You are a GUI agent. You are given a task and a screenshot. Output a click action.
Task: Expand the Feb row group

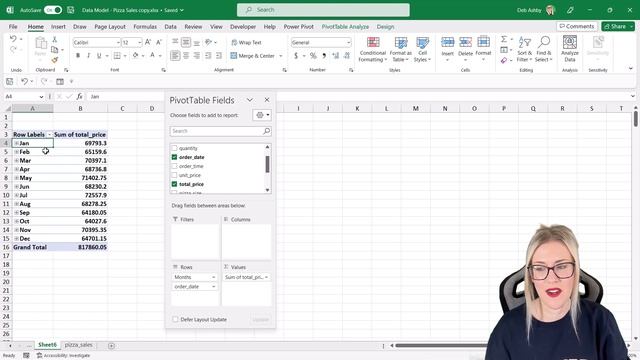click(x=16, y=152)
